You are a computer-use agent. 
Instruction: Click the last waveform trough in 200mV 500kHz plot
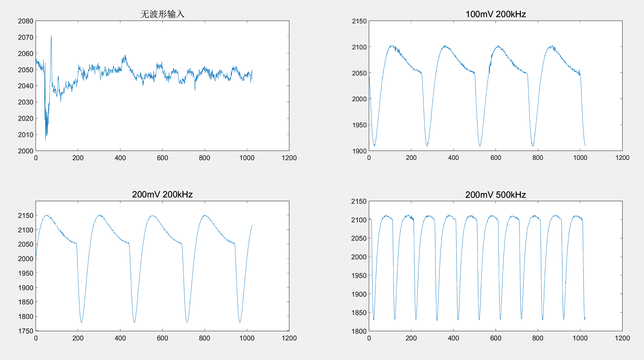click(x=585, y=319)
